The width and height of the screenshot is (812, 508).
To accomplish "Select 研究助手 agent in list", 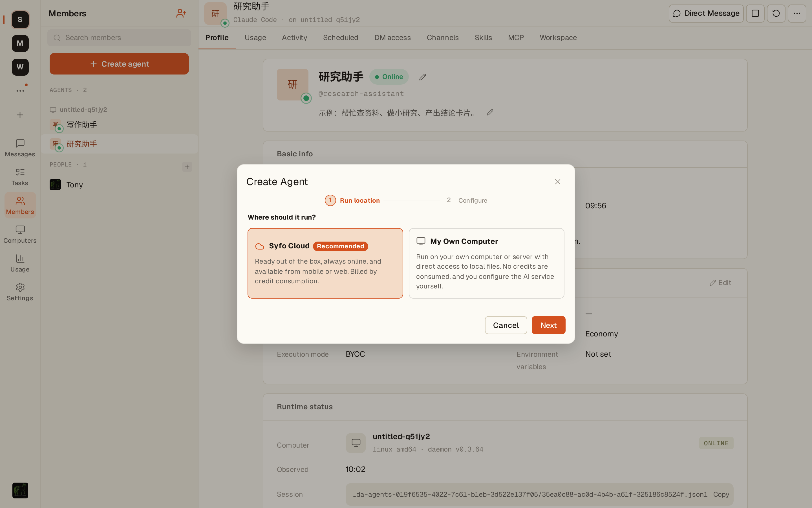I will pyautogui.click(x=119, y=144).
